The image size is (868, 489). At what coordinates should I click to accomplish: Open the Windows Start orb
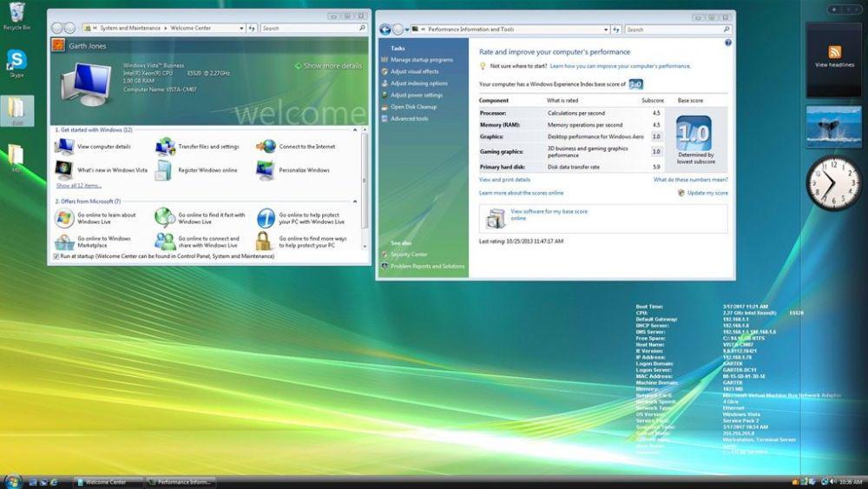(12, 481)
